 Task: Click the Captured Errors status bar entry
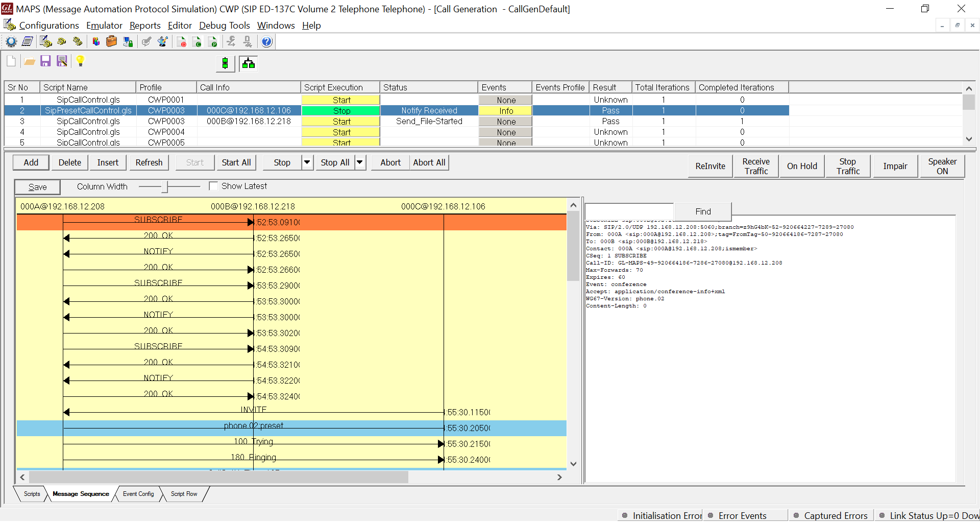pyautogui.click(x=830, y=515)
